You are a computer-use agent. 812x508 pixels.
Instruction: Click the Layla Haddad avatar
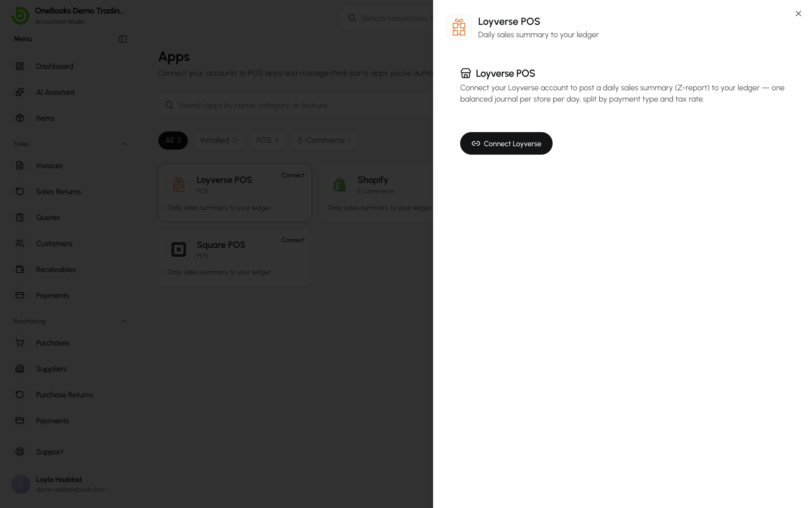pyautogui.click(x=21, y=484)
